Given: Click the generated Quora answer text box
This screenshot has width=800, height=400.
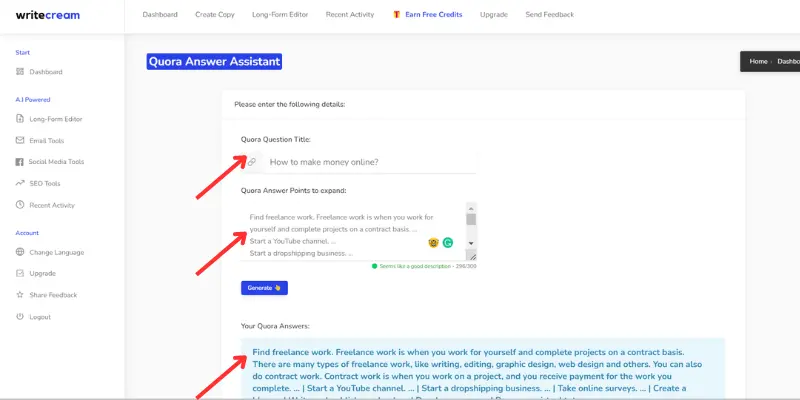Looking at the screenshot, I should 483,368.
